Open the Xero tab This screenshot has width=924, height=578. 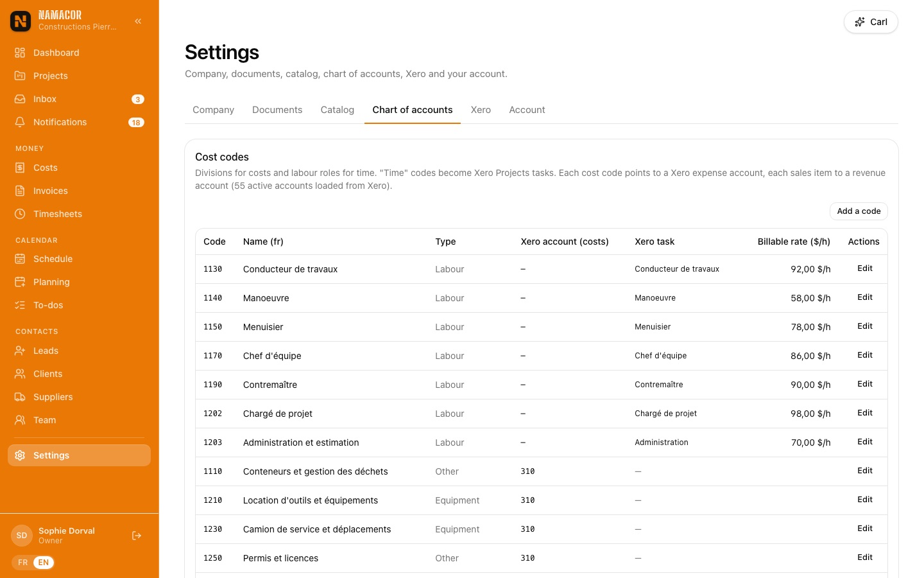pyautogui.click(x=481, y=110)
